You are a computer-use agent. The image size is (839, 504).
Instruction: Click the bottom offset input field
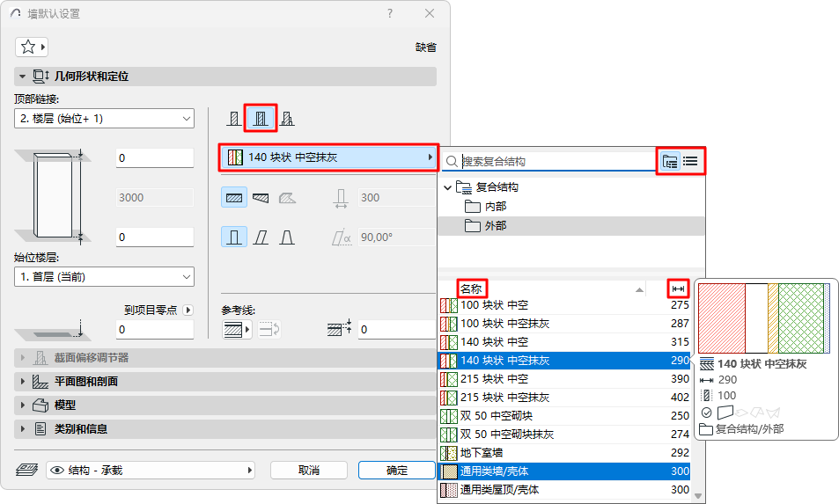click(x=155, y=237)
